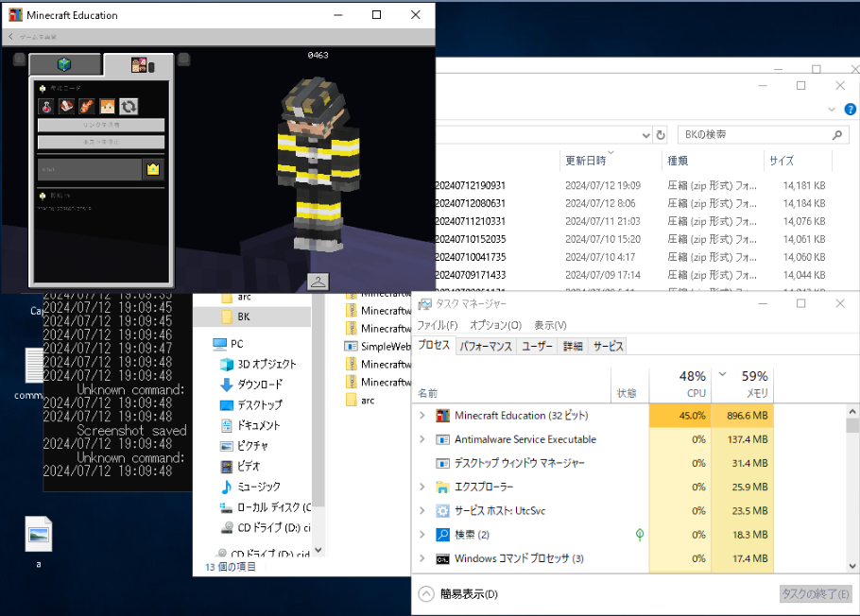
Task: Click 簡易表示(D) to show fewer details
Action: [458, 594]
